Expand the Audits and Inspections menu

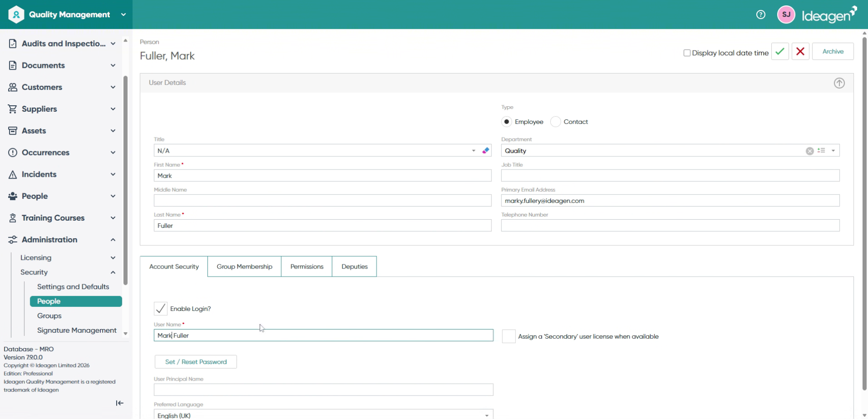(x=113, y=44)
